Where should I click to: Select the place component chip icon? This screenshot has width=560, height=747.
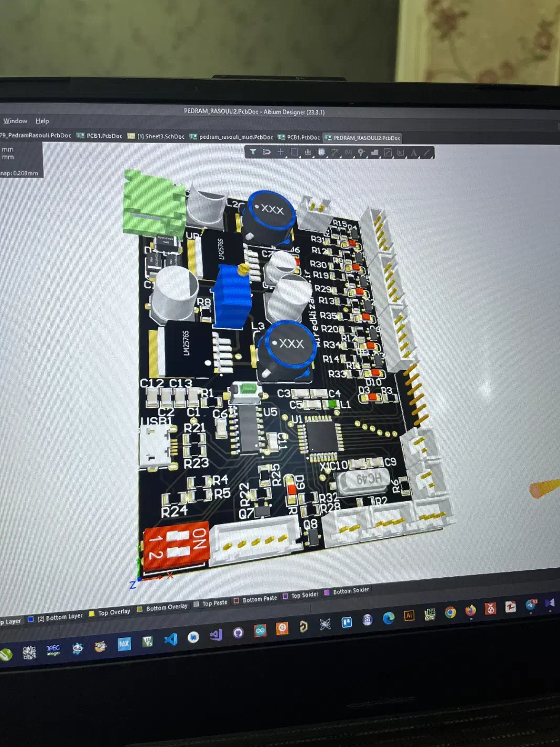coord(321,153)
